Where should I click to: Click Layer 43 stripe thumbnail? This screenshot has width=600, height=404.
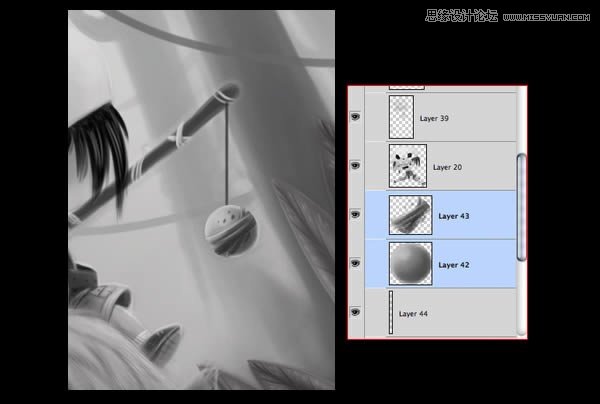411,215
